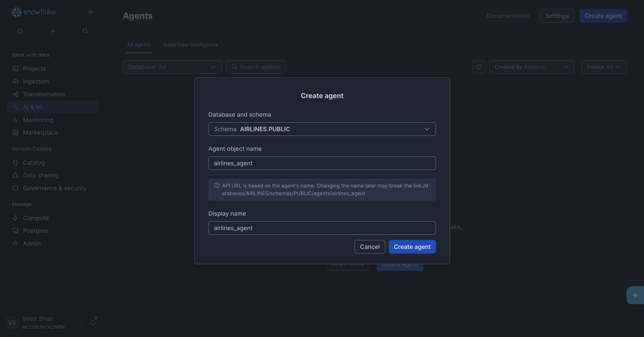Click Cancel in Create agent dialog
Image resolution: width=644 pixels, height=337 pixels.
click(x=370, y=247)
